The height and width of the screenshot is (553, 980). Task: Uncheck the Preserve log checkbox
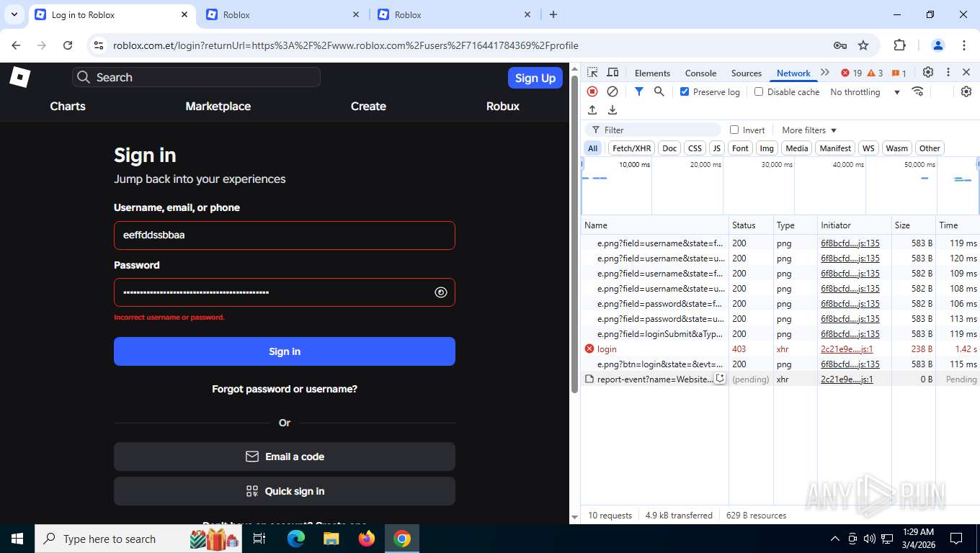(x=685, y=91)
